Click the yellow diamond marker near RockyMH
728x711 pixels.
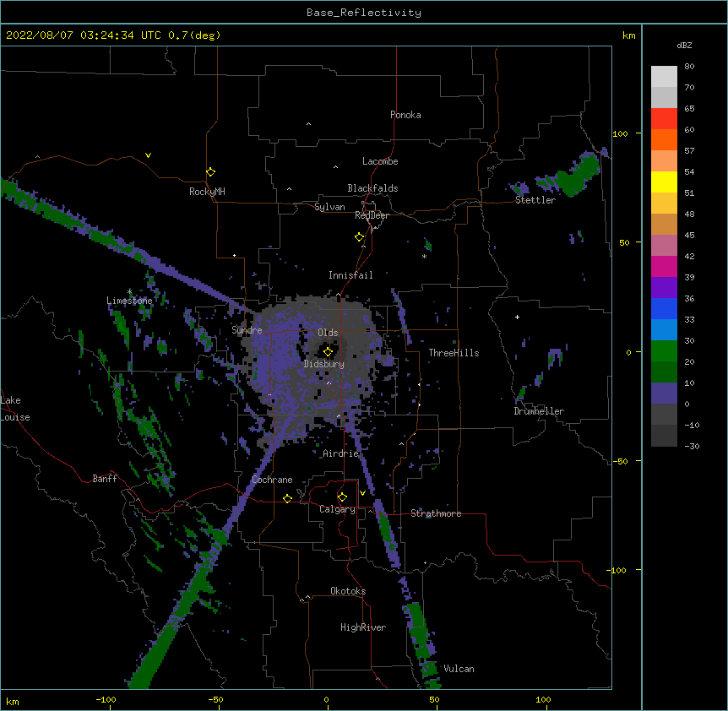click(x=210, y=172)
